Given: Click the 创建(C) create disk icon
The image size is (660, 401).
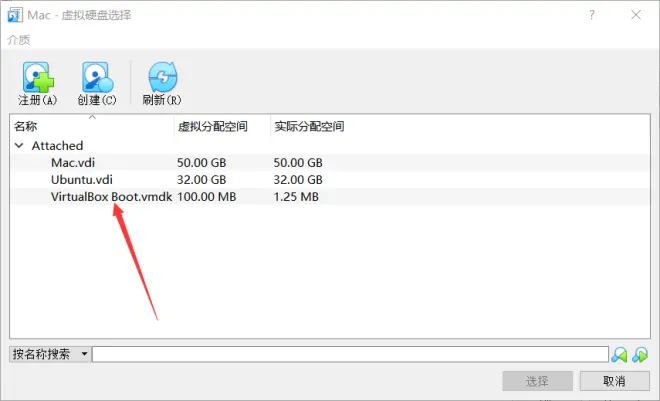Looking at the screenshot, I should [x=97, y=77].
